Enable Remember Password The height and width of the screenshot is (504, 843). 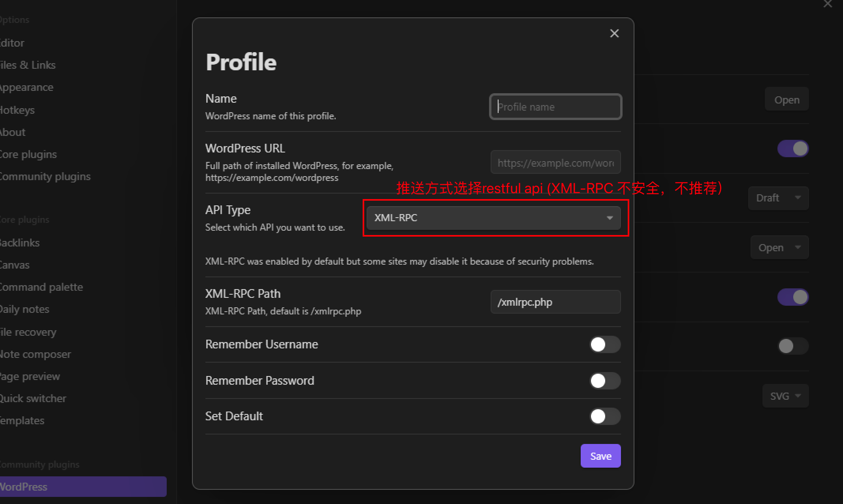[x=605, y=381]
